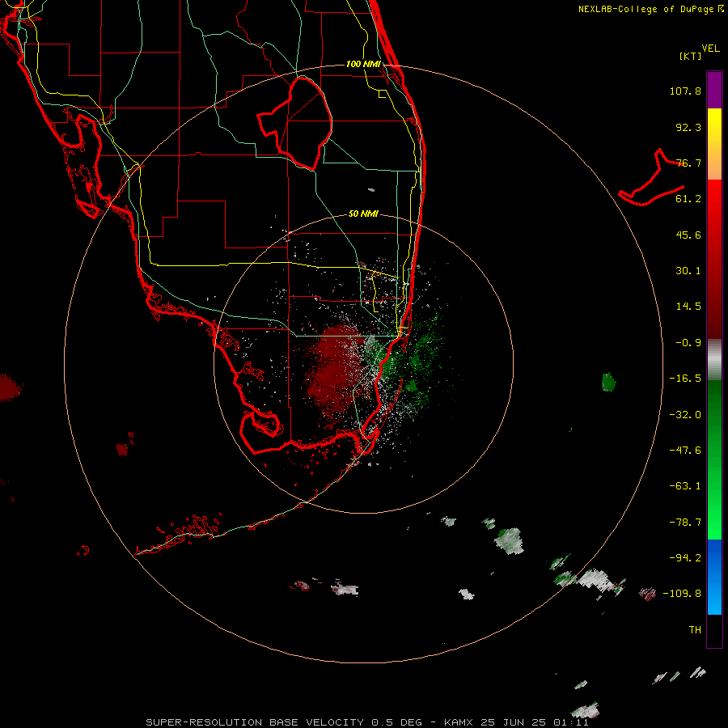Select the 14.5 scale value
The image size is (728, 728).
tap(688, 307)
